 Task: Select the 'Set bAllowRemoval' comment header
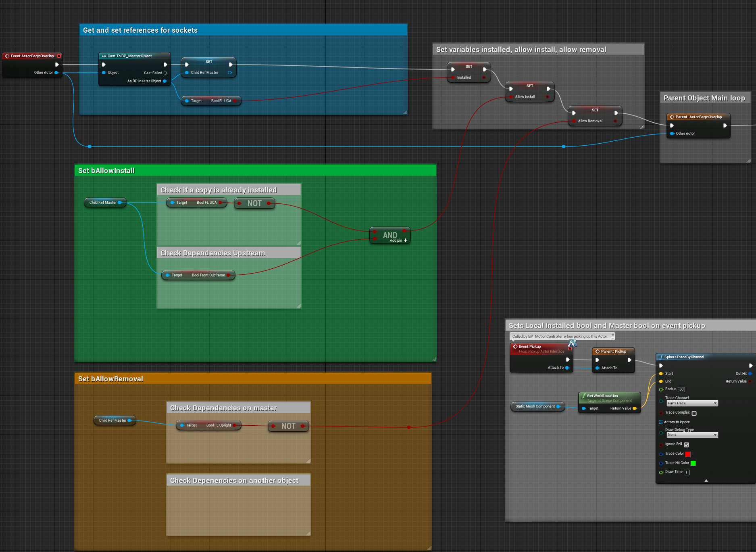point(253,379)
